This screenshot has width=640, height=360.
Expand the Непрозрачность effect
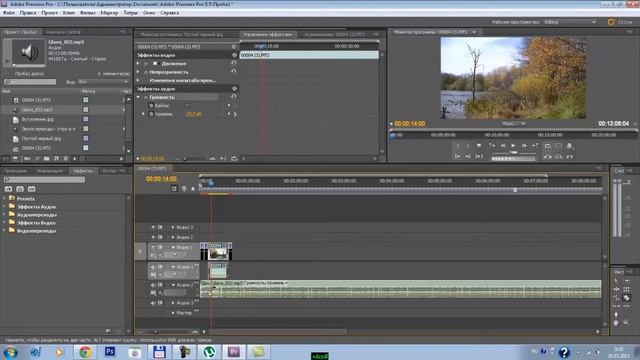click(x=138, y=72)
